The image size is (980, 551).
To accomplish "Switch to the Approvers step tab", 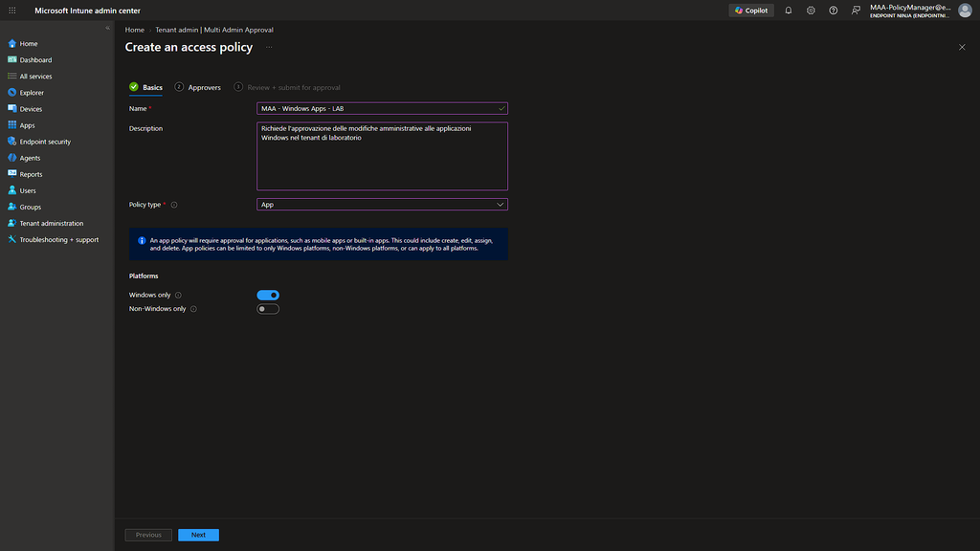I will (197, 87).
